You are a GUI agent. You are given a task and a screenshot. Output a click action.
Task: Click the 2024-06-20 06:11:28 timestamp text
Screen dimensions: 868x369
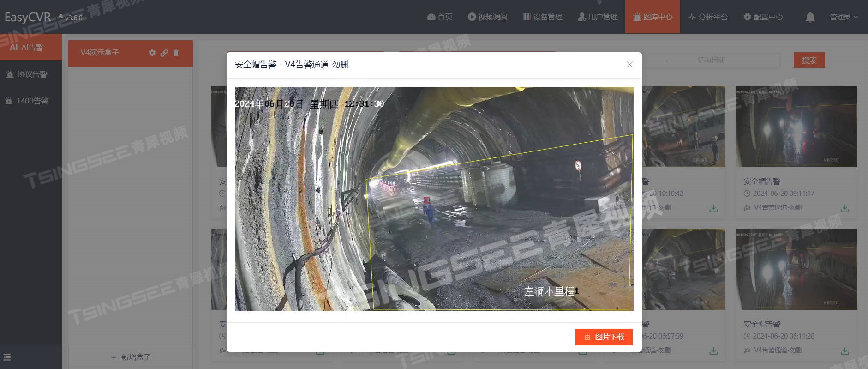click(784, 336)
